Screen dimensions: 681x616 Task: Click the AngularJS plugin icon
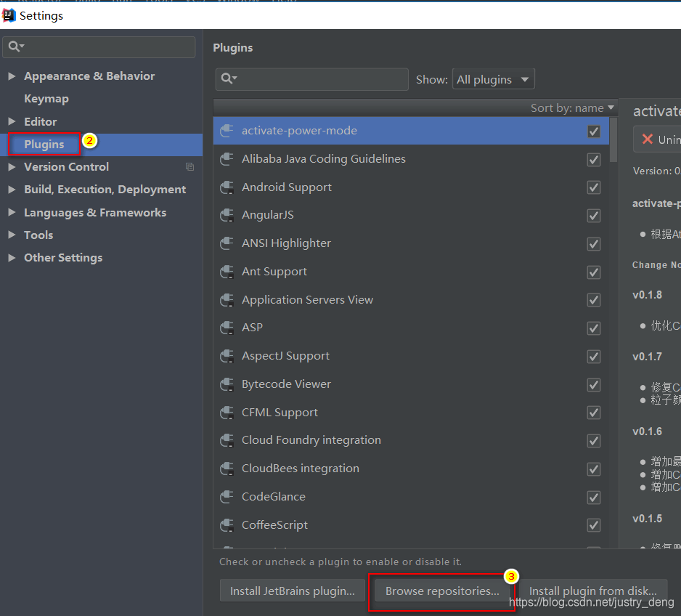click(227, 215)
